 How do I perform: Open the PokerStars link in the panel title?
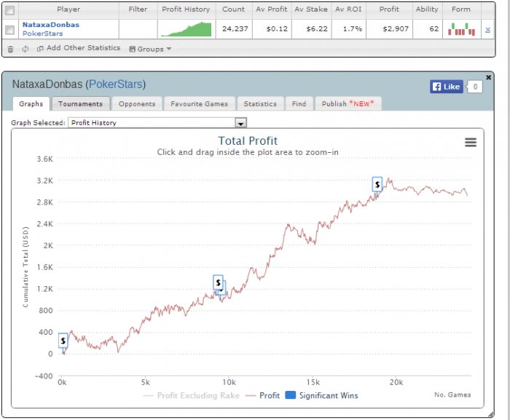pos(116,84)
